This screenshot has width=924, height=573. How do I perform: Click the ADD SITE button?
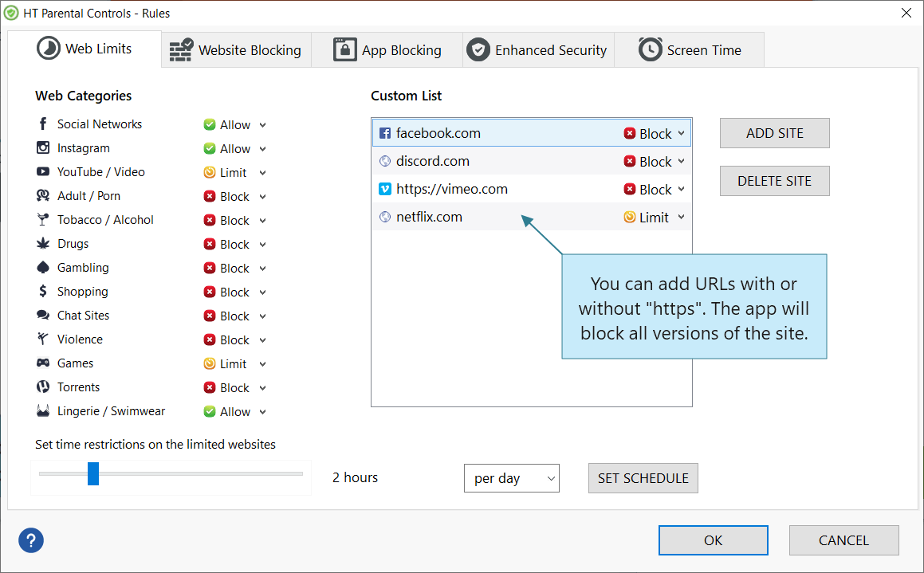(x=774, y=133)
